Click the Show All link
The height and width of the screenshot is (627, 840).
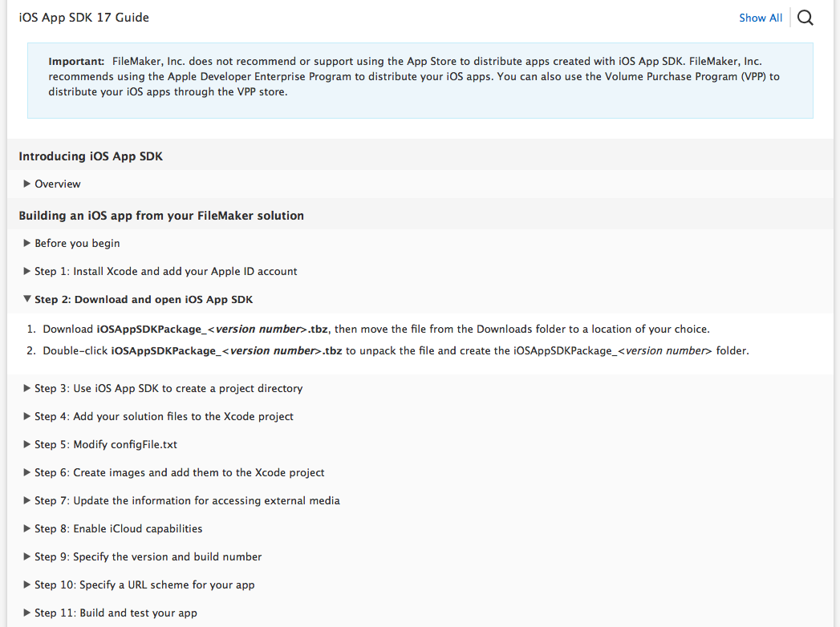point(761,18)
